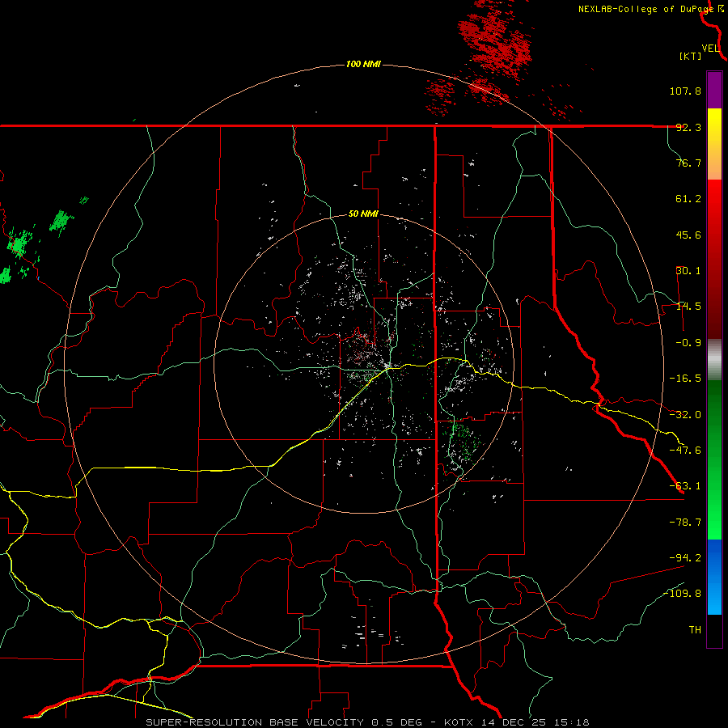Select the 30.1 velocity scale value

click(x=688, y=271)
